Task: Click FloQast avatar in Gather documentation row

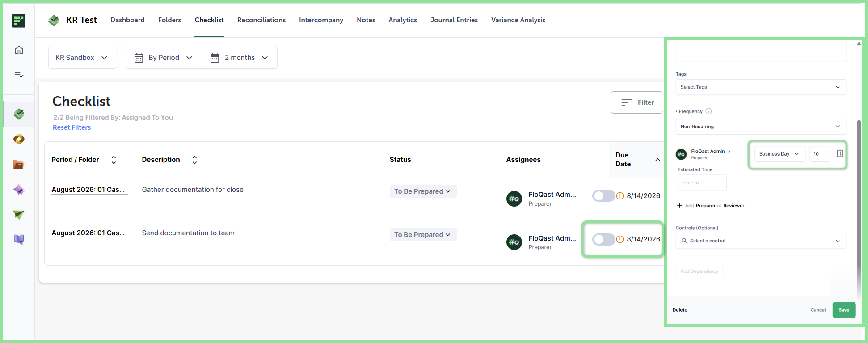Action: click(514, 199)
